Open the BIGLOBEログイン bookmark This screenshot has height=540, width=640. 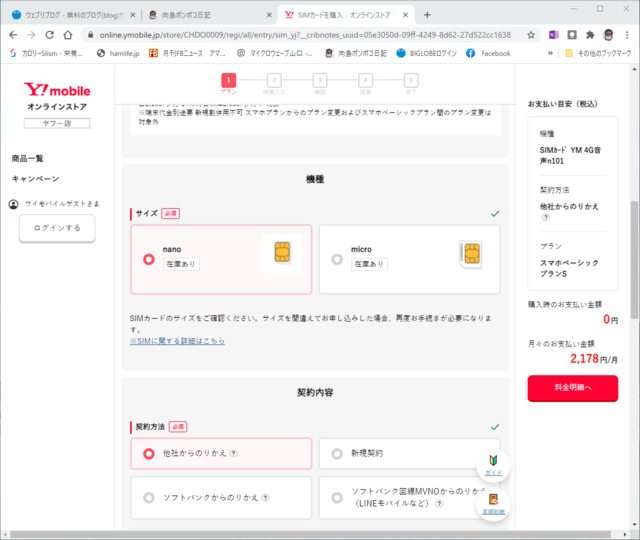426,53
